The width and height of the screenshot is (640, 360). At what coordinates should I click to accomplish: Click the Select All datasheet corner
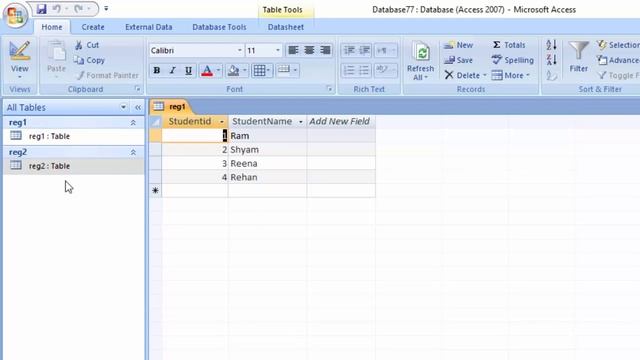point(156,122)
